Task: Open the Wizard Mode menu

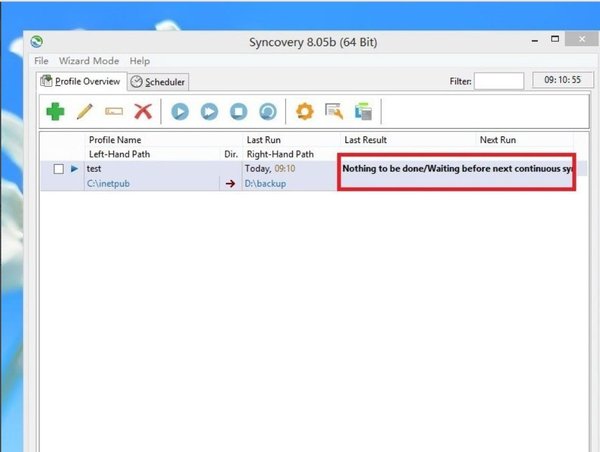Action: (x=89, y=61)
